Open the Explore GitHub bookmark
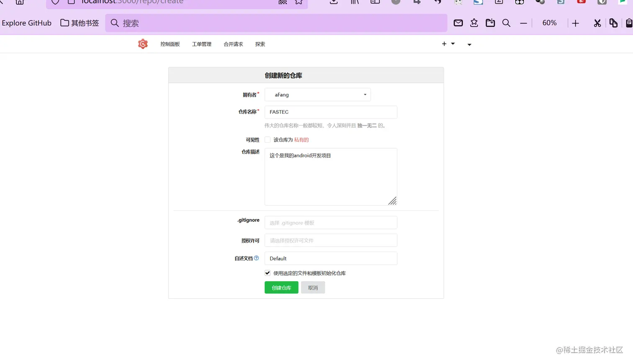Screen dimensions: 633x364 27,23
